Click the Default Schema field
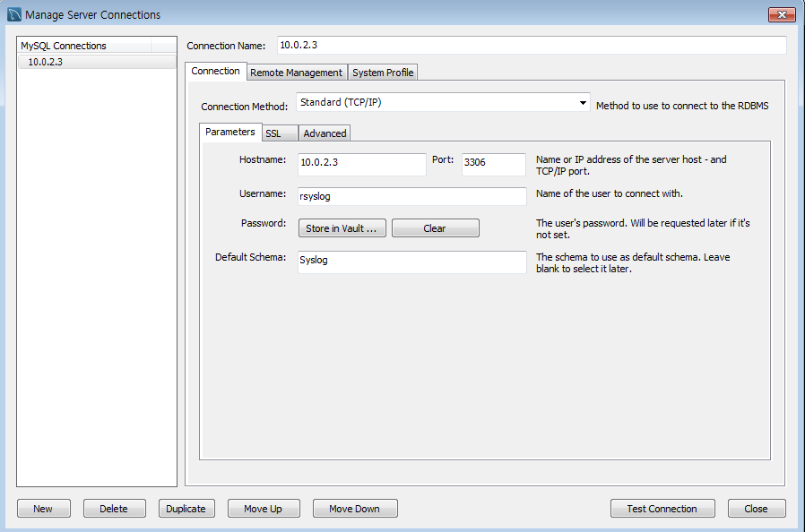Viewport: 805px width, 532px height. 411,262
